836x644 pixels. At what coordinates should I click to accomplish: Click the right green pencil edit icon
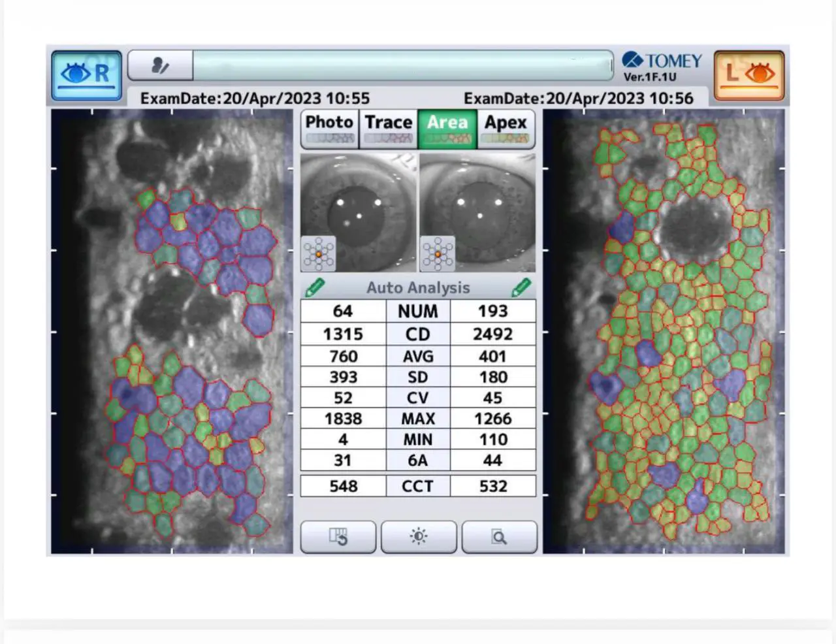pos(521,287)
